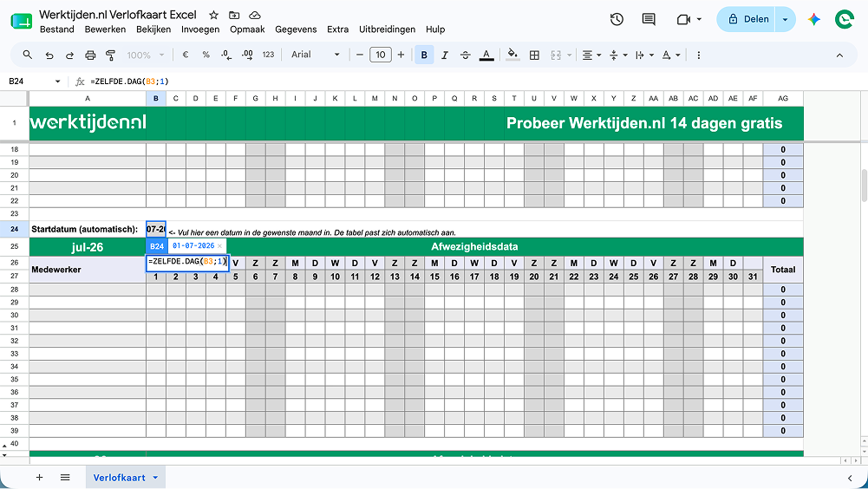Image resolution: width=868 pixels, height=489 pixels.
Task: Open version history clock icon
Action: pos(617,19)
